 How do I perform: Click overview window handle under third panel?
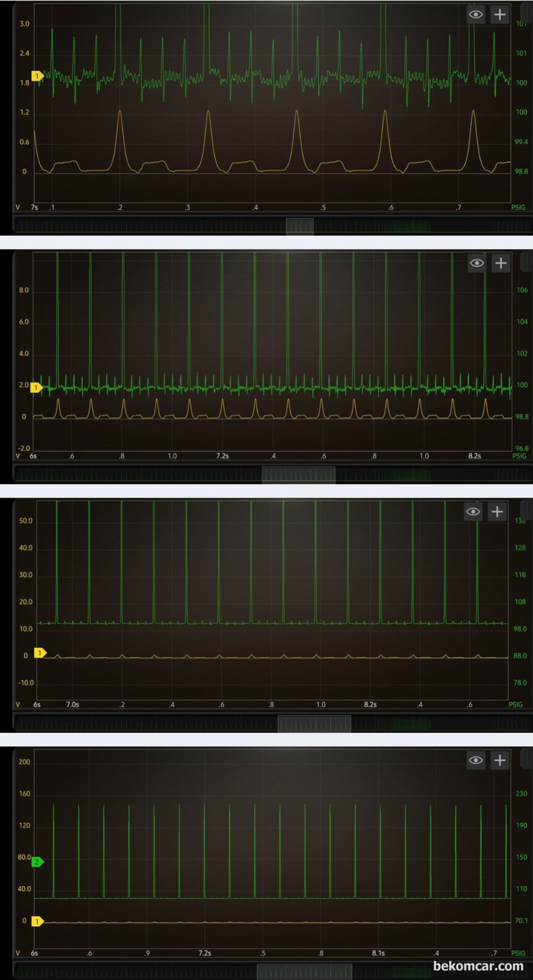(314, 723)
